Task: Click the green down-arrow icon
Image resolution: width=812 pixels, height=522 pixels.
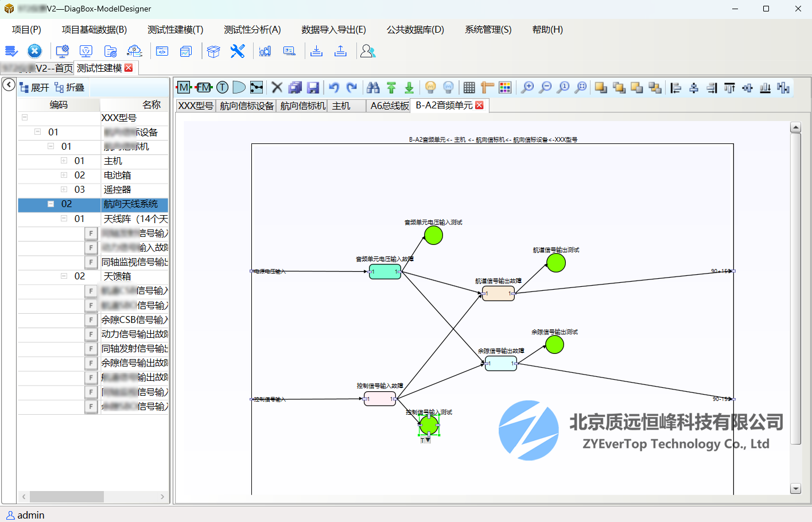Action: 409,87
